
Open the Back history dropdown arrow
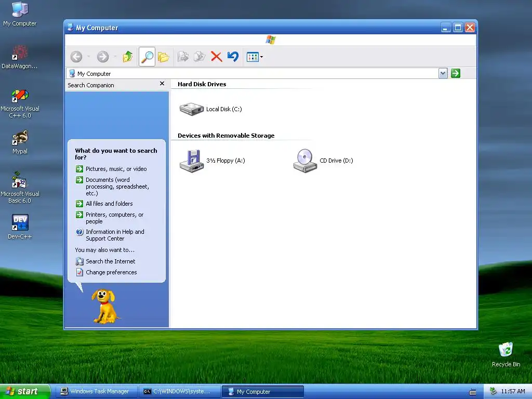click(x=88, y=57)
